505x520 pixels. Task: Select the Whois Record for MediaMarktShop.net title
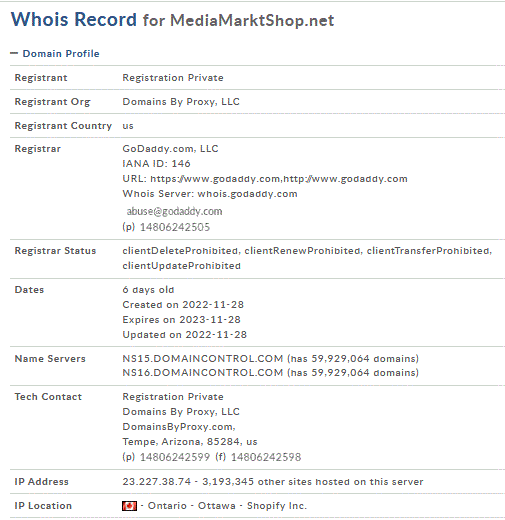172,20
